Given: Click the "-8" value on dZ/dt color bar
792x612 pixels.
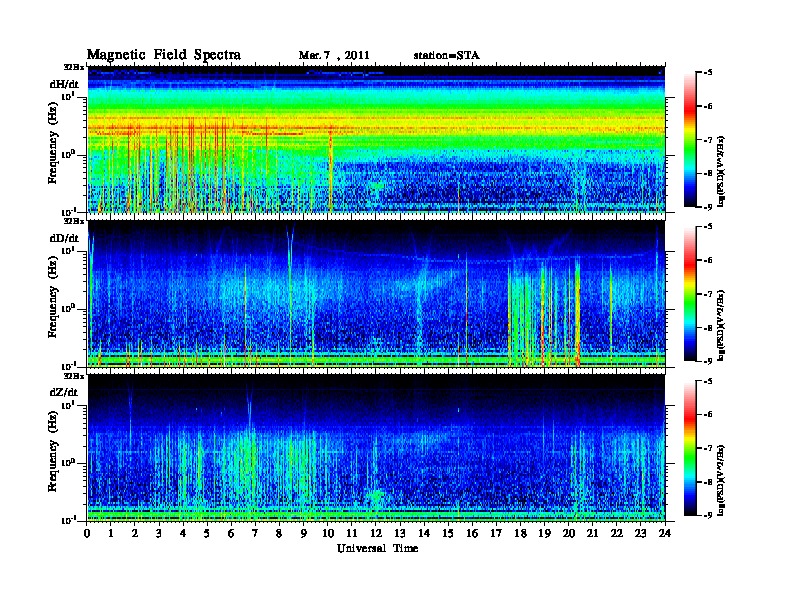Looking at the screenshot, I should (708, 482).
